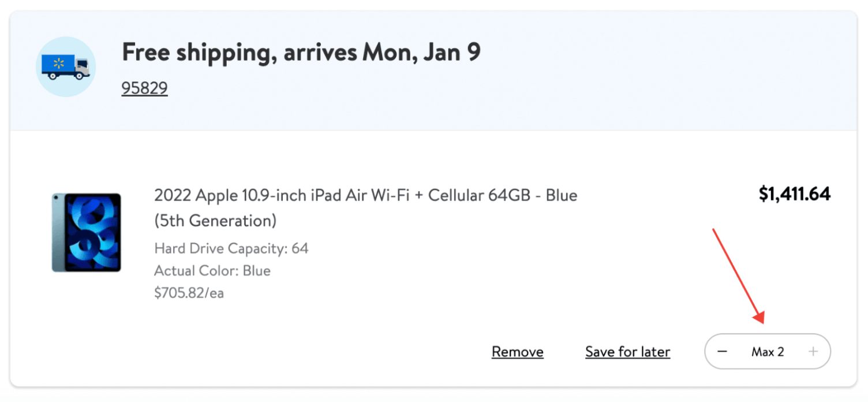Choose Save for later for the iPad
The width and height of the screenshot is (868, 402).
point(628,352)
